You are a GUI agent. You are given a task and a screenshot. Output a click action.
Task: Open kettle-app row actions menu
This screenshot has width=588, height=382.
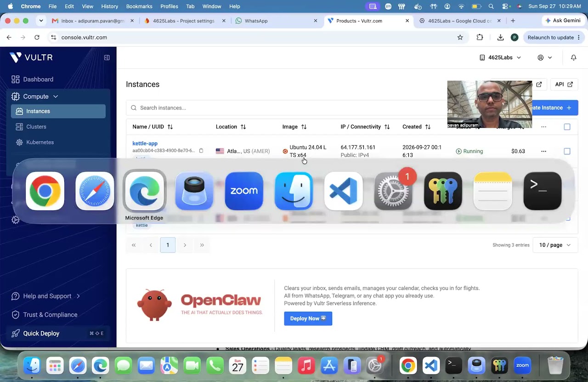(x=543, y=151)
